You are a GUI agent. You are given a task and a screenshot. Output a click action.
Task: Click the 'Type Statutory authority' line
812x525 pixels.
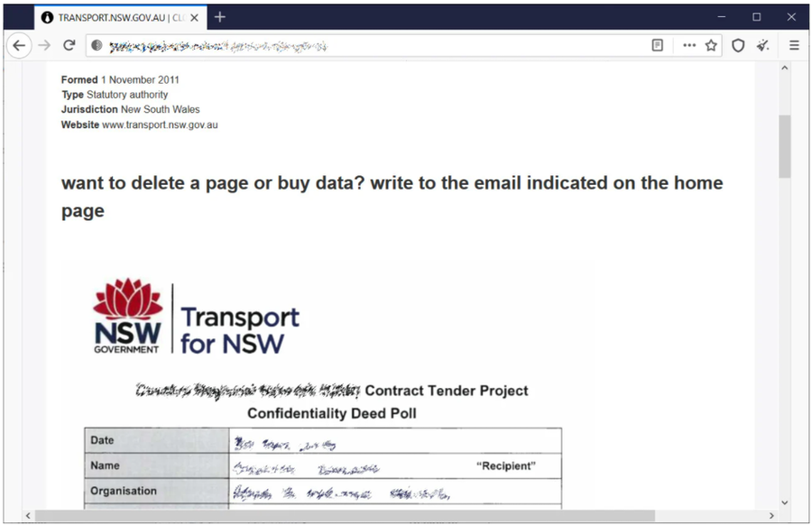point(115,95)
